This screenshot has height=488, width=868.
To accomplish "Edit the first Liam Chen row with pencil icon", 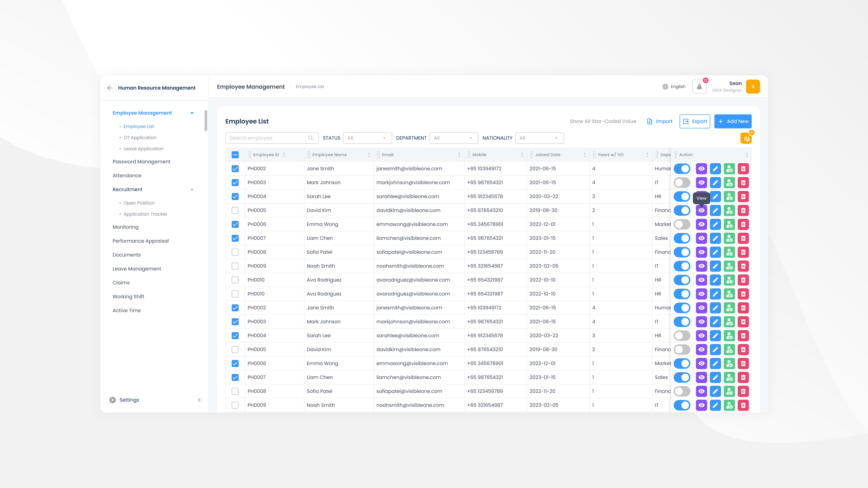I will click(x=715, y=238).
